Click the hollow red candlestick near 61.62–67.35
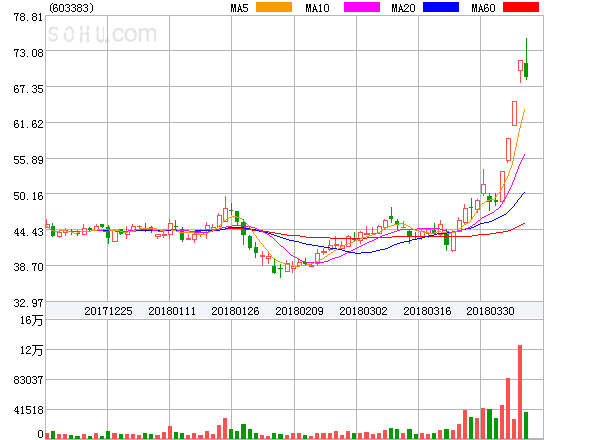600x440 pixels. coord(514,113)
